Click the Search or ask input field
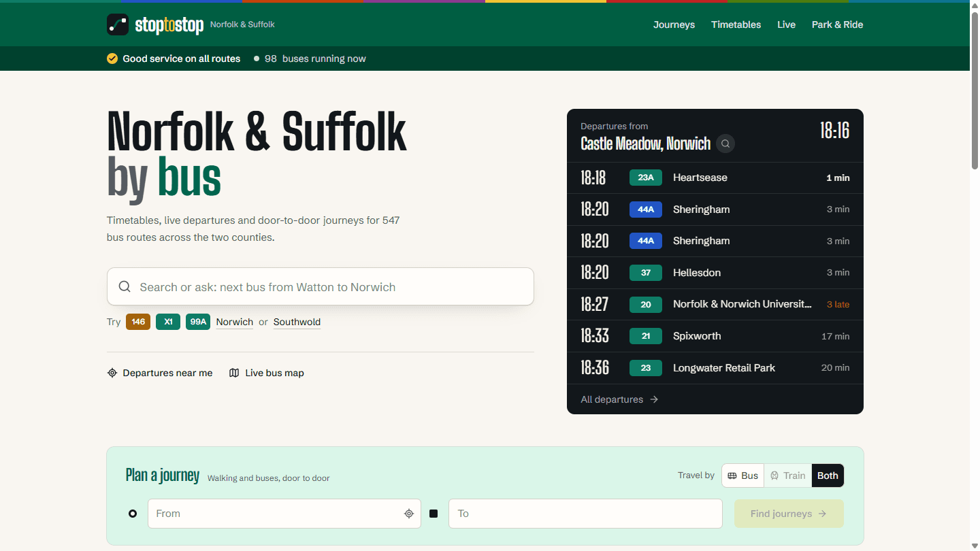The width and height of the screenshot is (980, 551). [321, 286]
